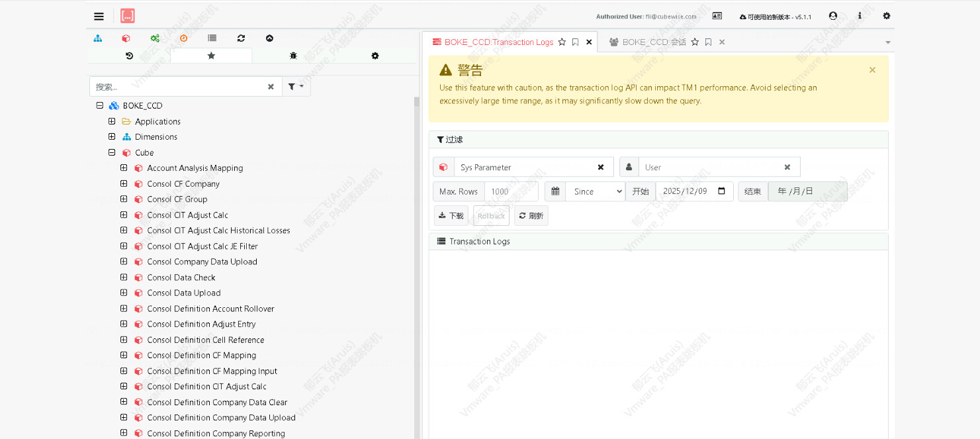The height and width of the screenshot is (439, 980).
Task: Collapse all with the chevron-up circle icon
Action: [269, 38]
